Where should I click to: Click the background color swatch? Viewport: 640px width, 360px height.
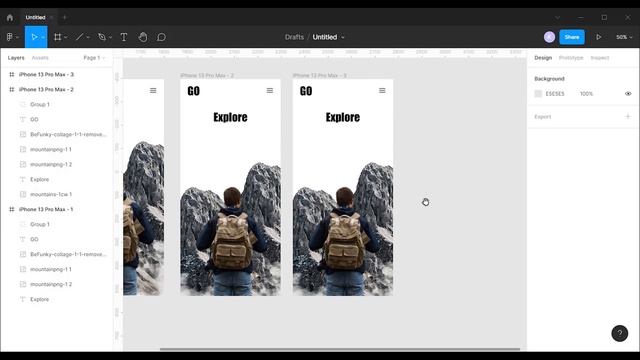point(538,94)
